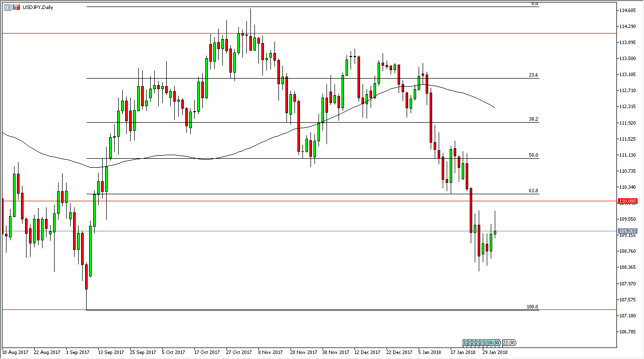The width and height of the screenshot is (644, 359).
Task: Select the USDJPY,Daily chart label
Action: point(38,7)
